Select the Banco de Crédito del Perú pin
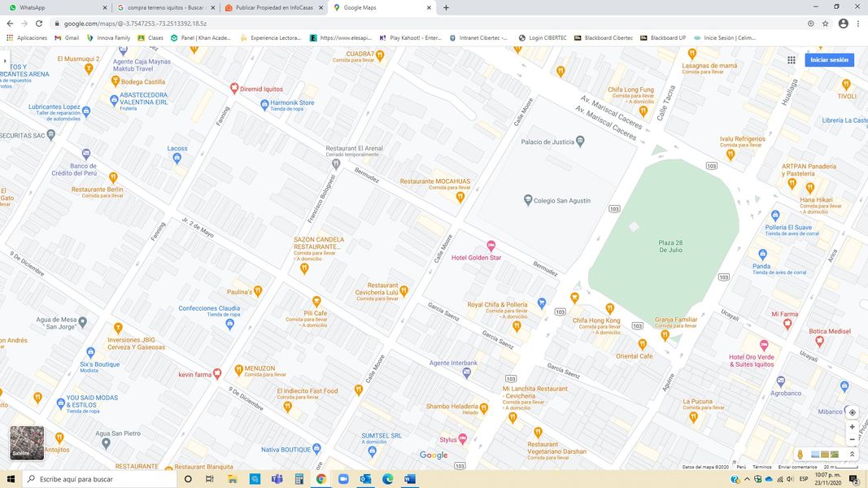Screen dimensions: 868x488 (85, 154)
